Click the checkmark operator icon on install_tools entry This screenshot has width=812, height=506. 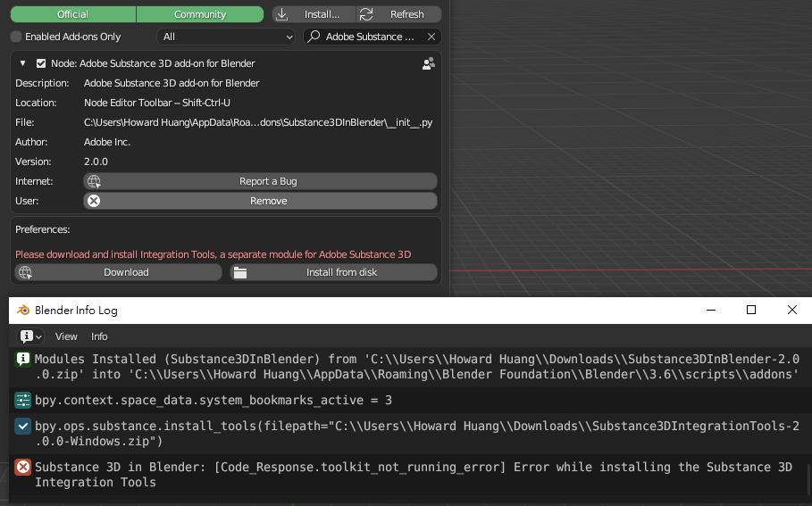point(23,426)
